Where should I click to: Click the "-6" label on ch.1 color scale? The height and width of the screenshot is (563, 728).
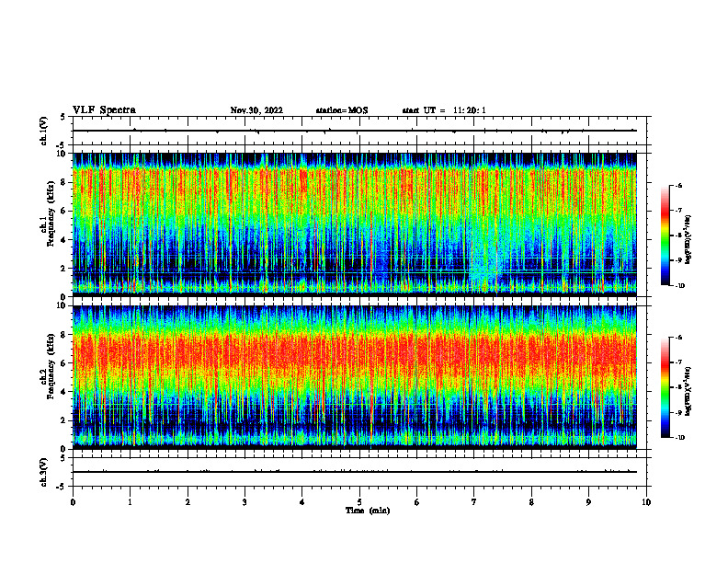pos(678,185)
